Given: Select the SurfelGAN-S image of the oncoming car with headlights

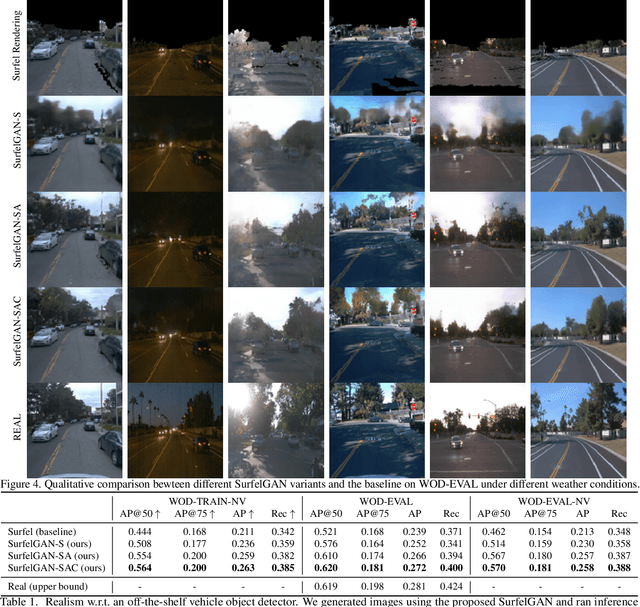Looking at the screenshot, I should (x=478, y=144).
